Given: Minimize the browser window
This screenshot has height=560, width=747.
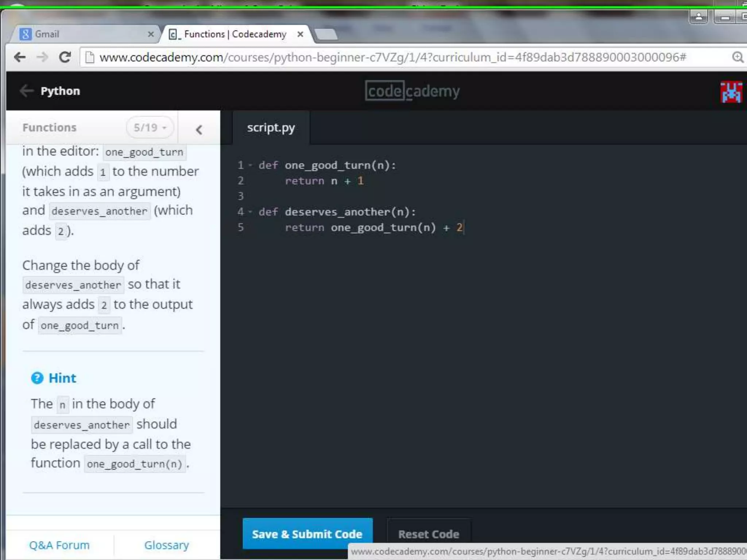Looking at the screenshot, I should tap(725, 17).
